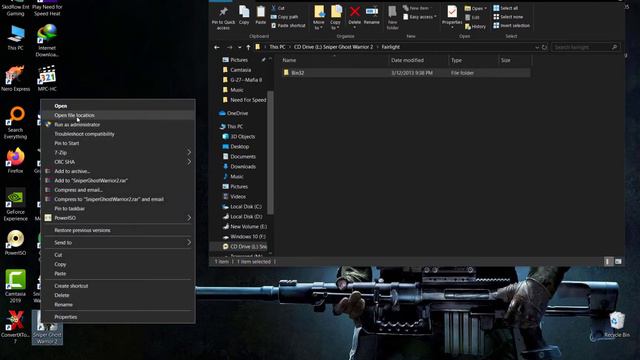Choose Add to archive... menu item
Screen dimensions: 640x360
click(118, 171)
